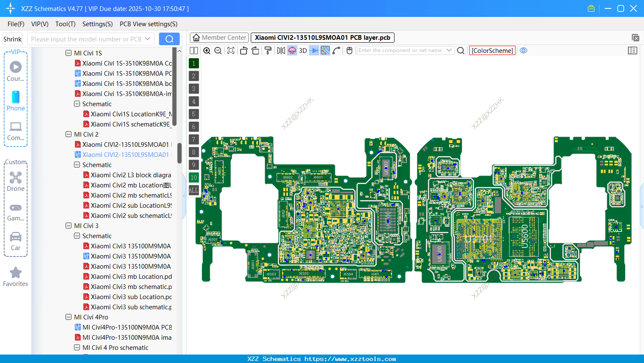
Task: Select the Zoom Out tool
Action: click(x=217, y=50)
